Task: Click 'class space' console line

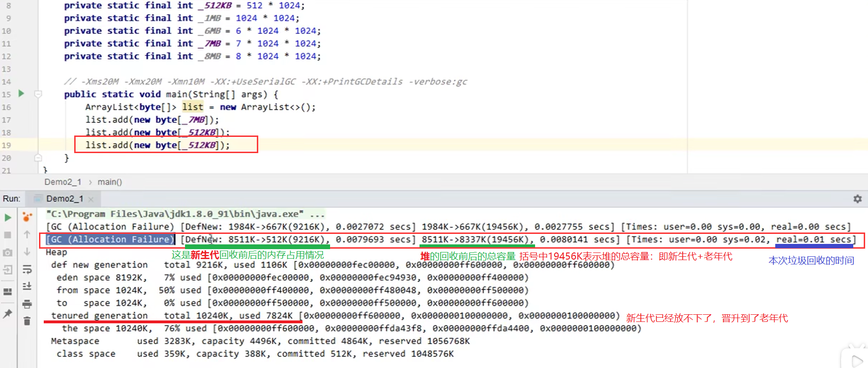Action: pyautogui.click(x=255, y=354)
